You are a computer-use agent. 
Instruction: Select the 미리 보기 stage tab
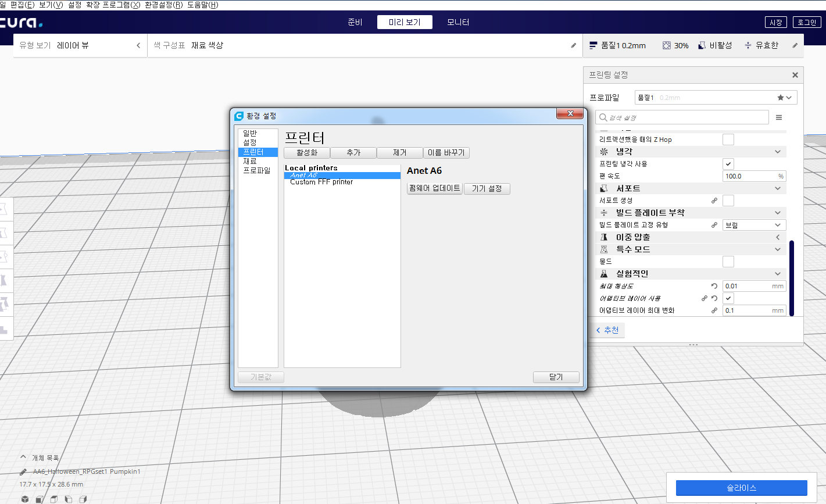click(405, 22)
